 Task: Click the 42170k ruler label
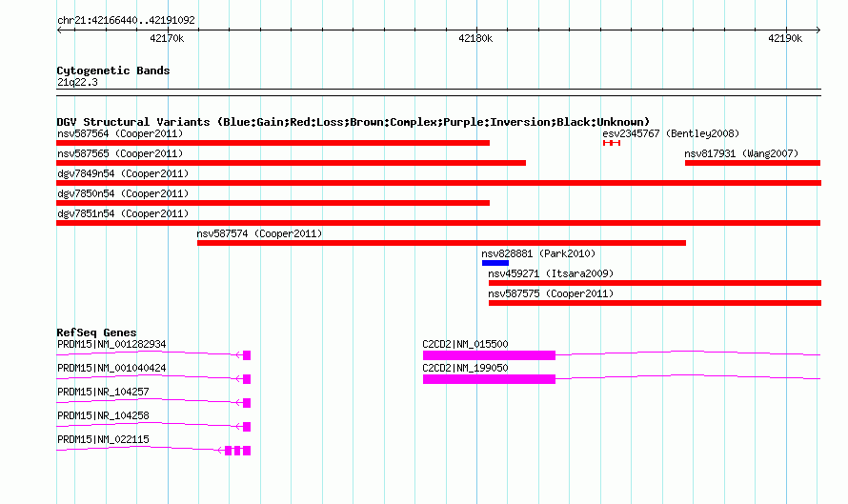pyautogui.click(x=167, y=38)
